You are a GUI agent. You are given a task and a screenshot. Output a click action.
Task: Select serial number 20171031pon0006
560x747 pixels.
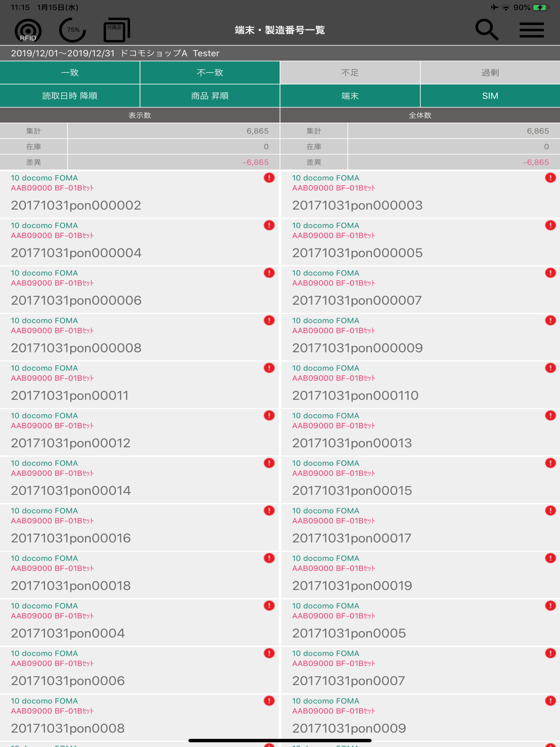(68, 681)
